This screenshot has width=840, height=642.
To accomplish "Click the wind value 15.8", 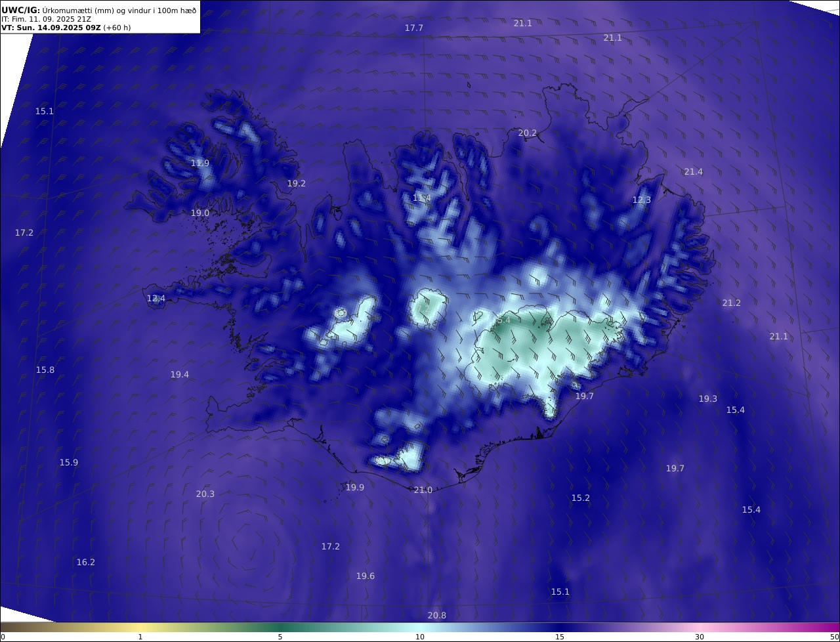I will 45,370.
